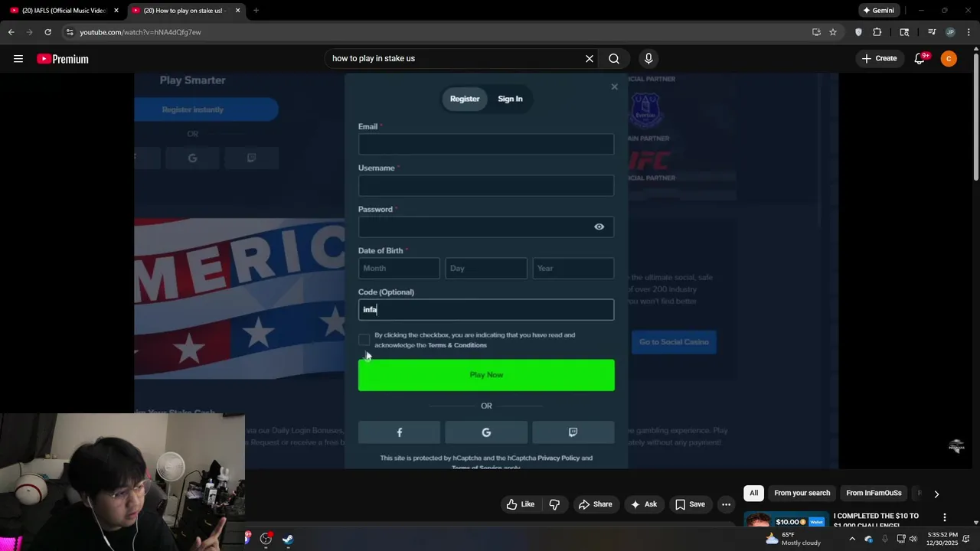This screenshot has width=980, height=551.
Task: Open options menu for $10 challenge video
Action: [x=945, y=517]
